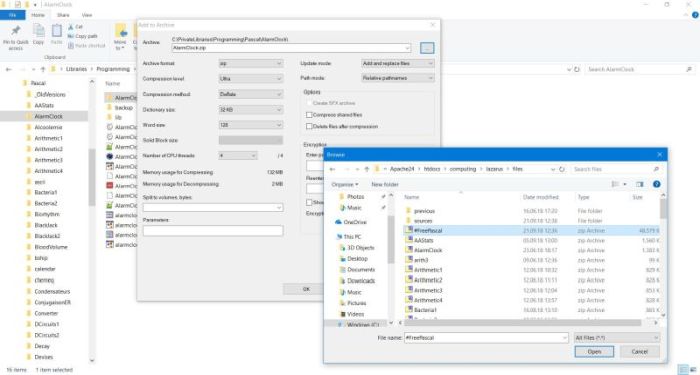Open the Compression method dropdown
This screenshot has height=375, width=700.
(x=250, y=94)
